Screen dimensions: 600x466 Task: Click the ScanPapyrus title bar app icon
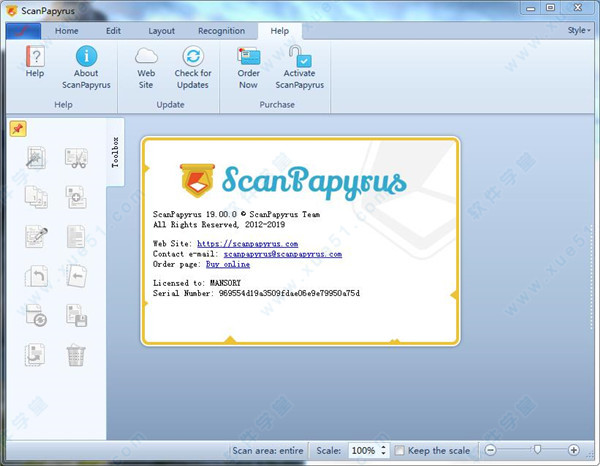coord(12,10)
